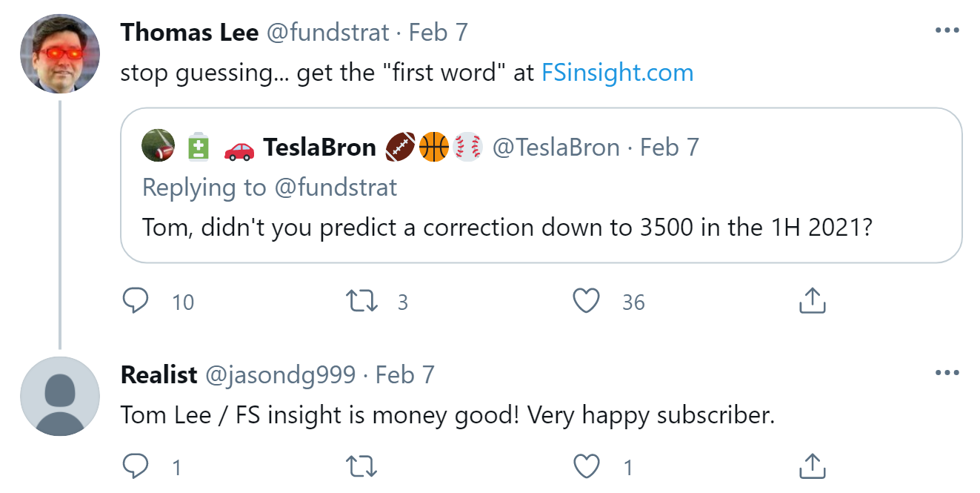Click Feb 7 timestamp on Realist's tweet
Viewport: 980px width, 493px height.
point(404,374)
